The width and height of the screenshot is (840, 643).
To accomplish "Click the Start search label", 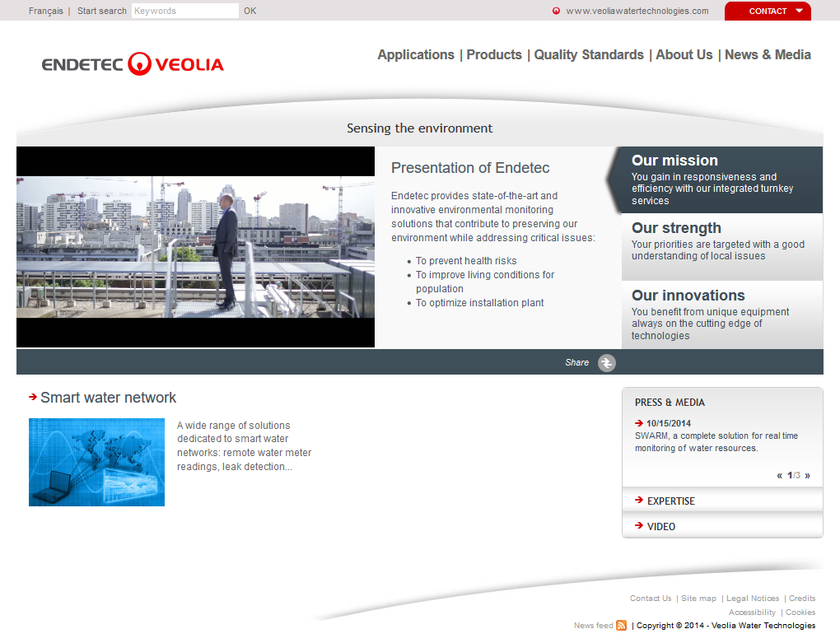I will (102, 11).
